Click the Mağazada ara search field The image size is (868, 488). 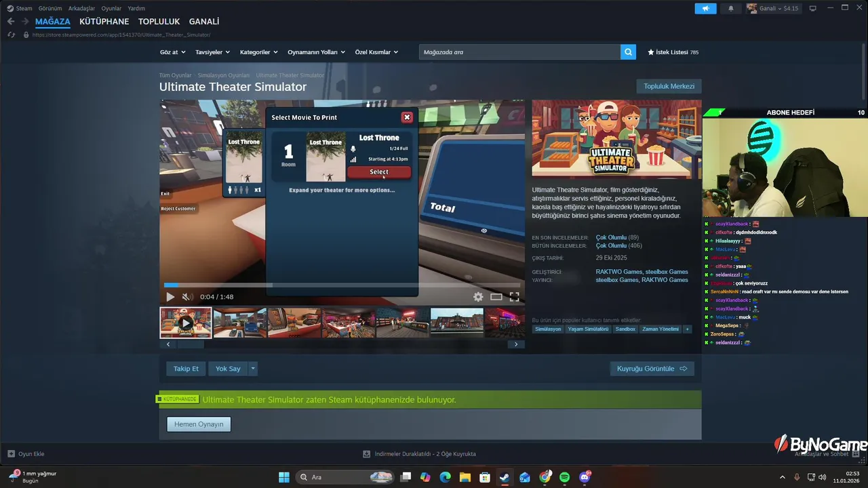click(519, 52)
